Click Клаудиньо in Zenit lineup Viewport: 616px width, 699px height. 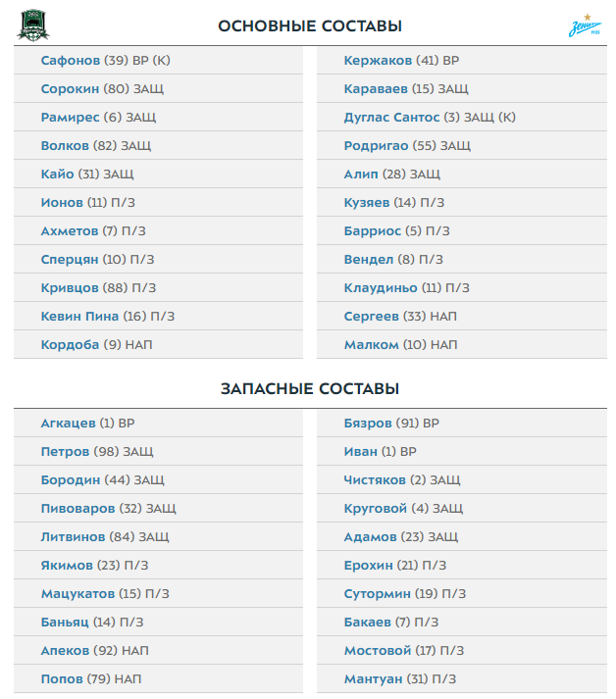click(381, 288)
